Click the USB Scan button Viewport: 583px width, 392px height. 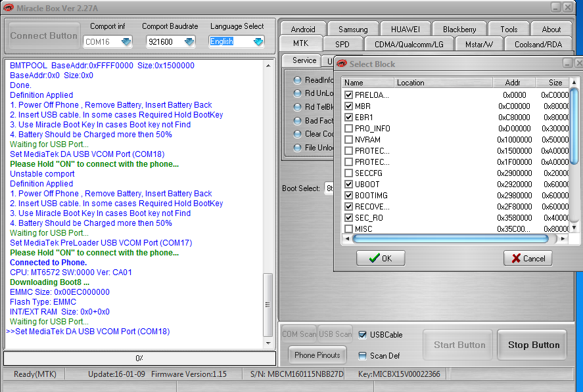[x=335, y=334]
